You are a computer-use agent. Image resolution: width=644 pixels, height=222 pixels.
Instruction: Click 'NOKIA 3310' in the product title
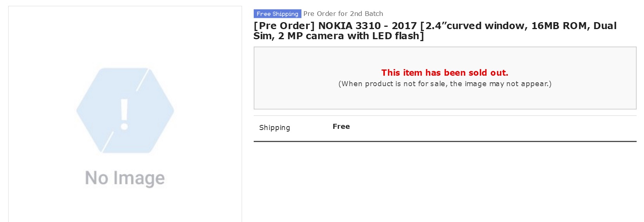(x=350, y=26)
